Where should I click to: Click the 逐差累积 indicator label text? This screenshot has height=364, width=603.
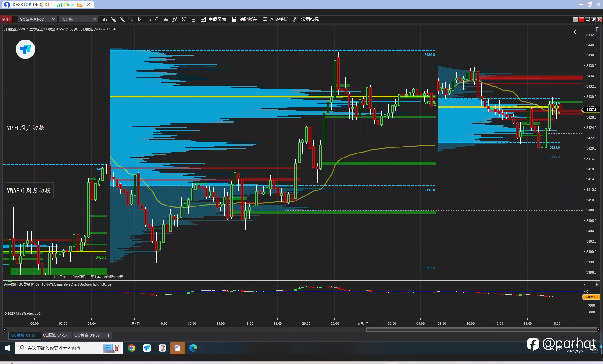pos(58,284)
